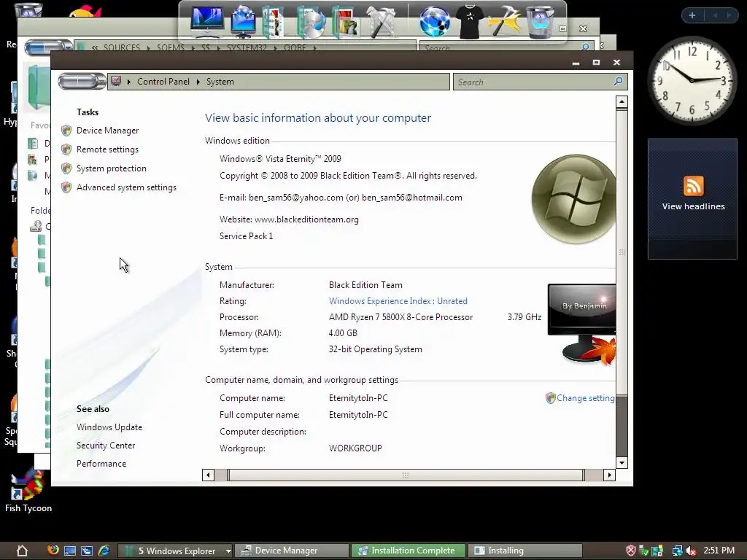Viewport: 747px width, 560px height.
Task: Open the Documents folder icon in the dock
Action: pos(274,22)
